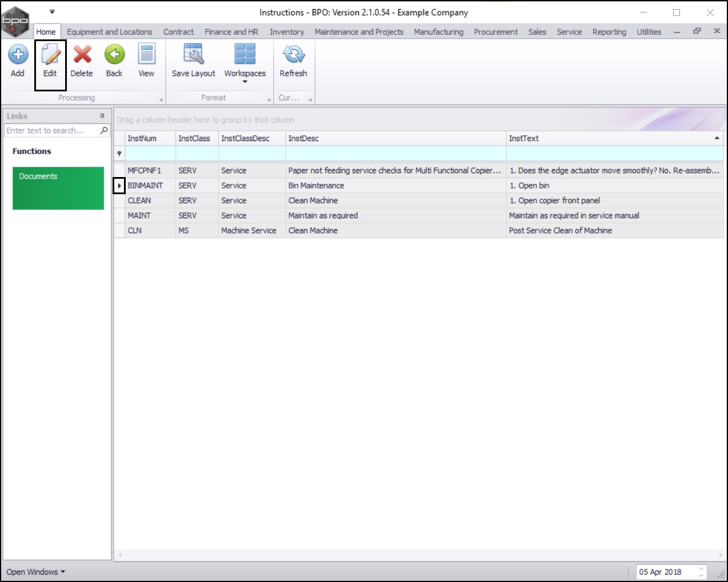Select the MFCPNF1 row
728x582 pixels.
click(419, 170)
